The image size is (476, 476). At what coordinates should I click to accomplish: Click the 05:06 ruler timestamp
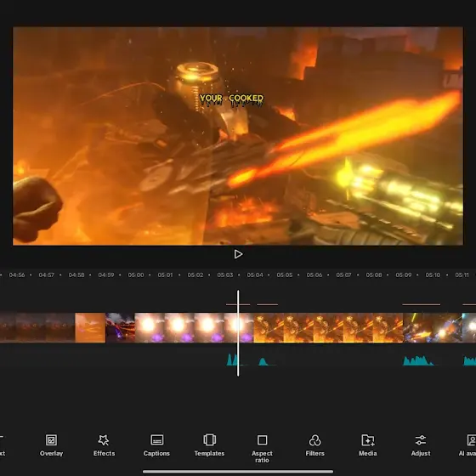click(314, 275)
